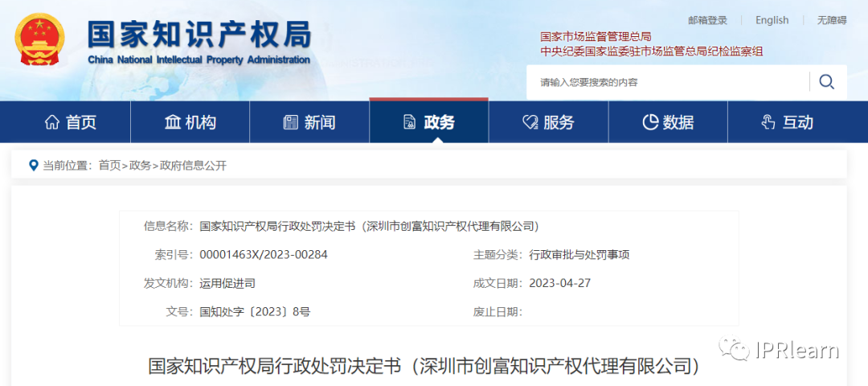Click the national emblem logo
The image size is (868, 386).
tap(39, 40)
